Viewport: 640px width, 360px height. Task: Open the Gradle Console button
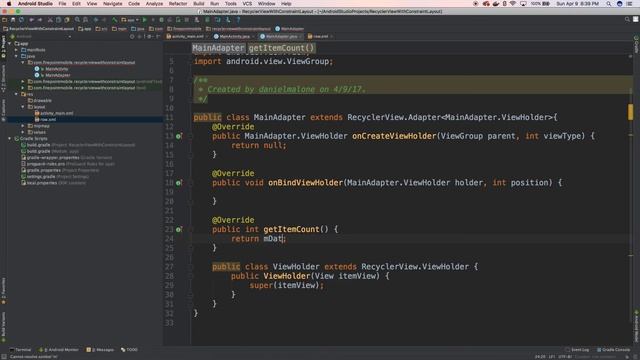click(614, 350)
